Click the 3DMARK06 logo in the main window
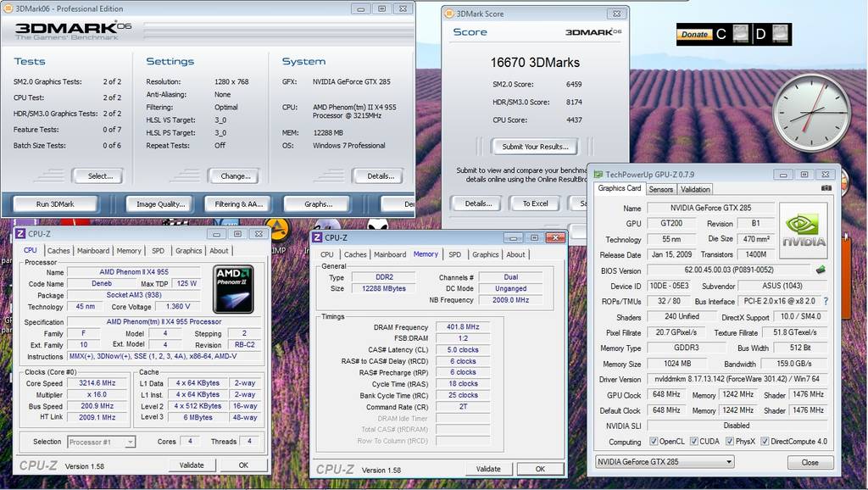Viewport: 868px width, 490px height. 73,31
